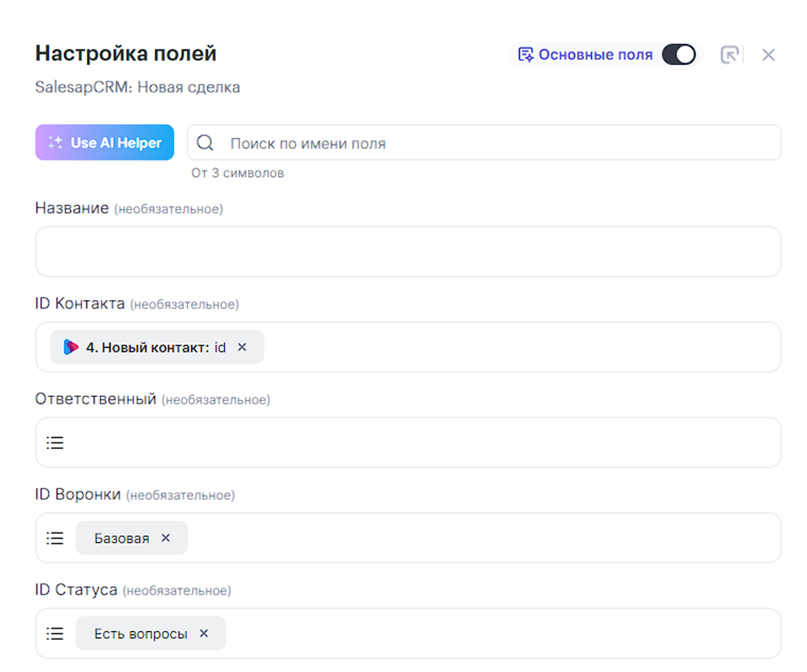Click the SalesapCRM logo in contact chip

(x=71, y=347)
